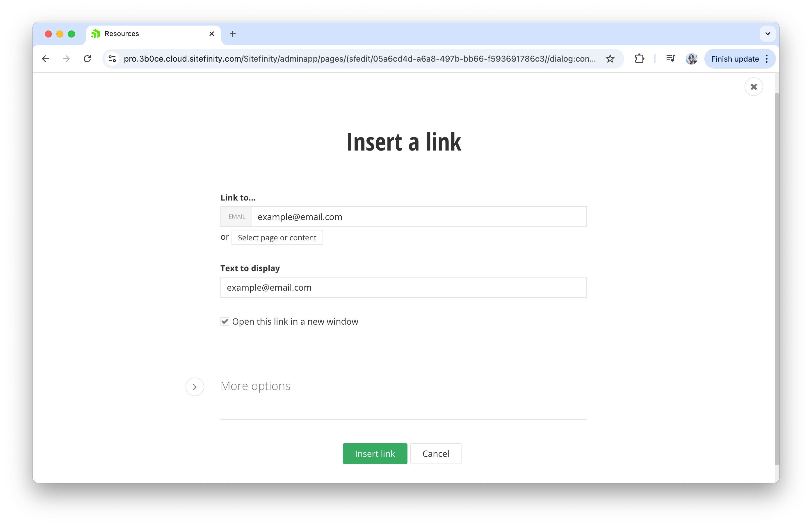The width and height of the screenshot is (812, 526).
Task: Click the EMAIL label in link field
Action: tap(236, 217)
